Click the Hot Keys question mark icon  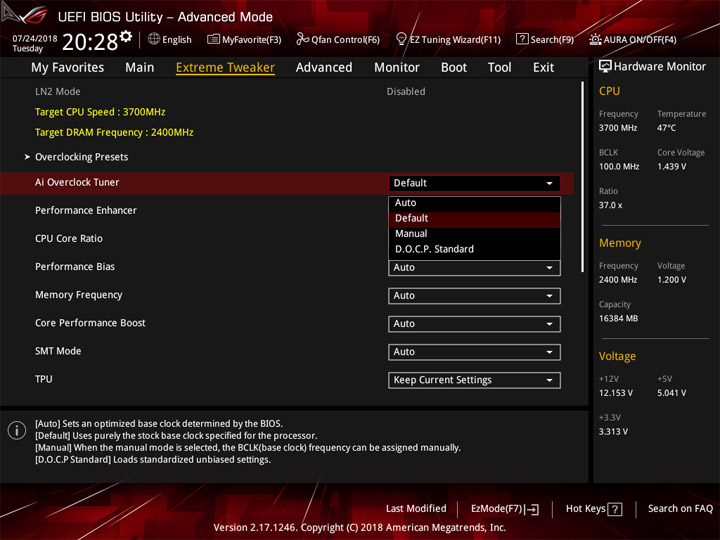pos(615,509)
